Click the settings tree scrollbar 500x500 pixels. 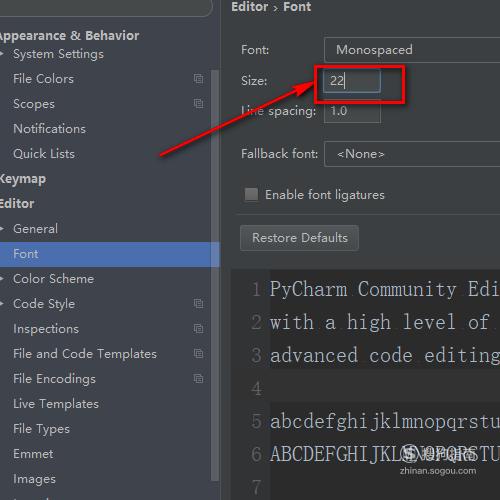tap(215, 275)
